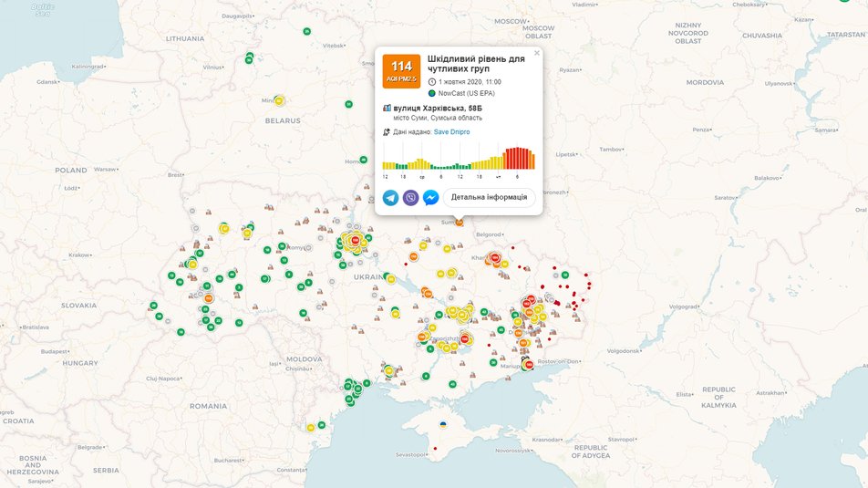Click the red marker cluster at Kyiv
This screenshot has height=488, width=868.
click(355, 241)
